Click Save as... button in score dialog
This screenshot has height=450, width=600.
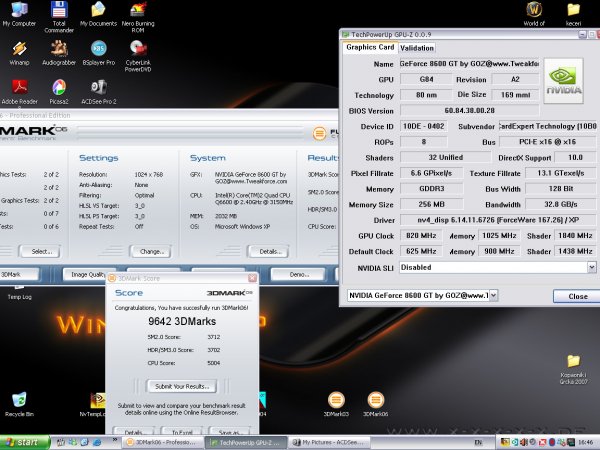pos(230,431)
